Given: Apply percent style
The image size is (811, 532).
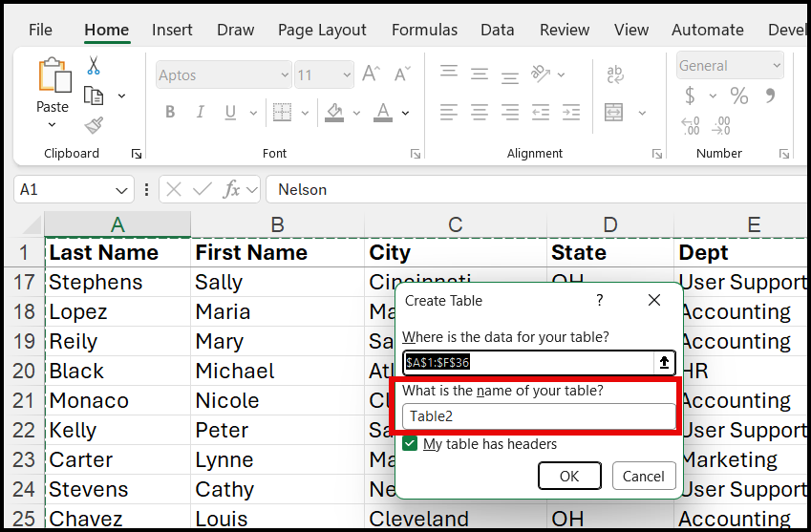Looking at the screenshot, I should click(x=739, y=96).
